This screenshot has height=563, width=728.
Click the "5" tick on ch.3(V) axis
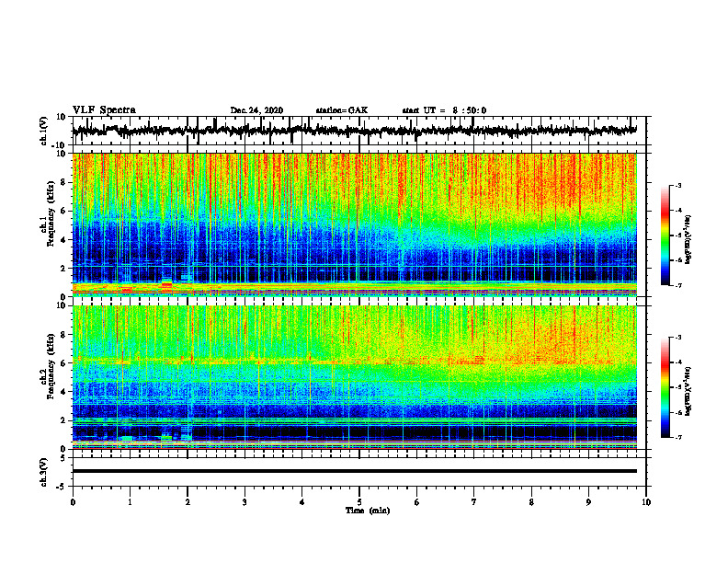click(63, 458)
